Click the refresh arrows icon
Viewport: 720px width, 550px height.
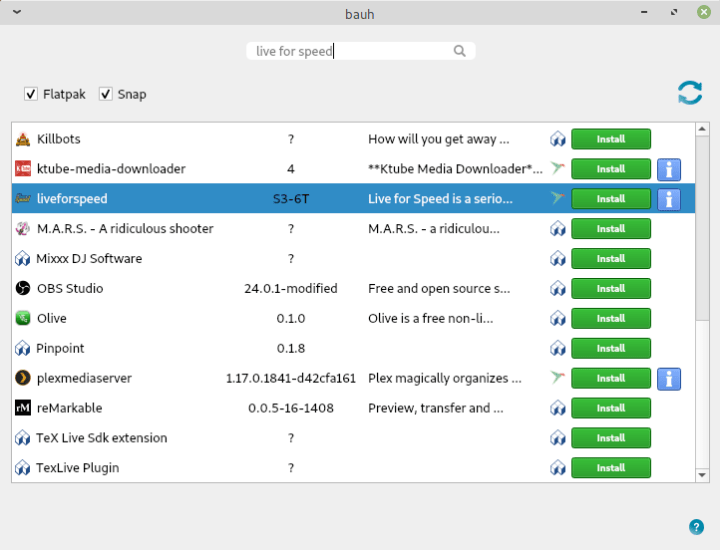[690, 93]
